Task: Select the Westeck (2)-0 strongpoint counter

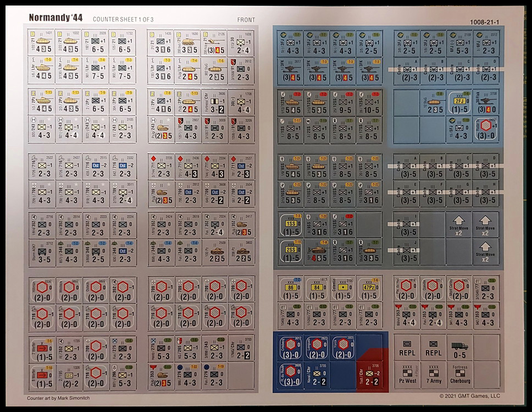Action: 69,291
